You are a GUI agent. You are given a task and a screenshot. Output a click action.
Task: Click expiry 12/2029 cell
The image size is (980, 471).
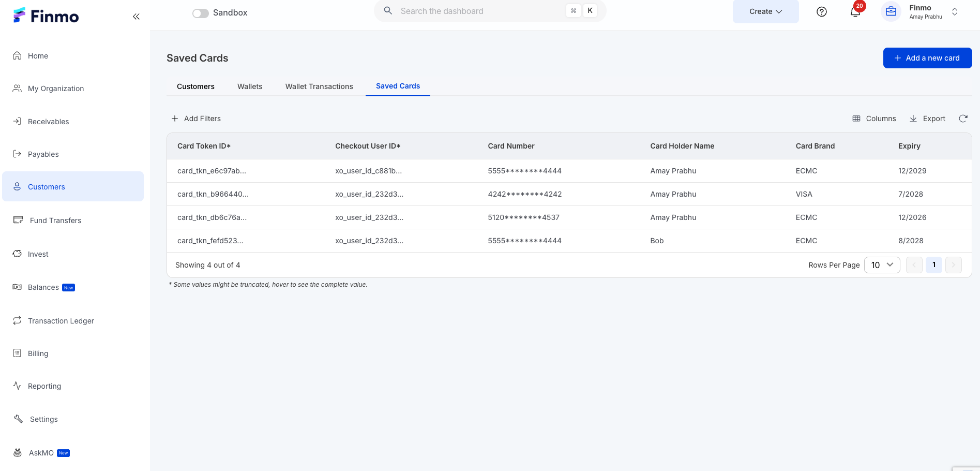912,171
